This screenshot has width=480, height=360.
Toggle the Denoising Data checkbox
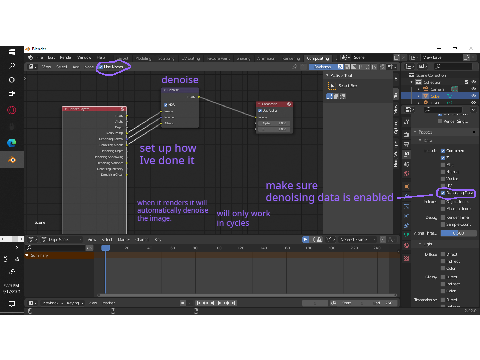(443, 193)
